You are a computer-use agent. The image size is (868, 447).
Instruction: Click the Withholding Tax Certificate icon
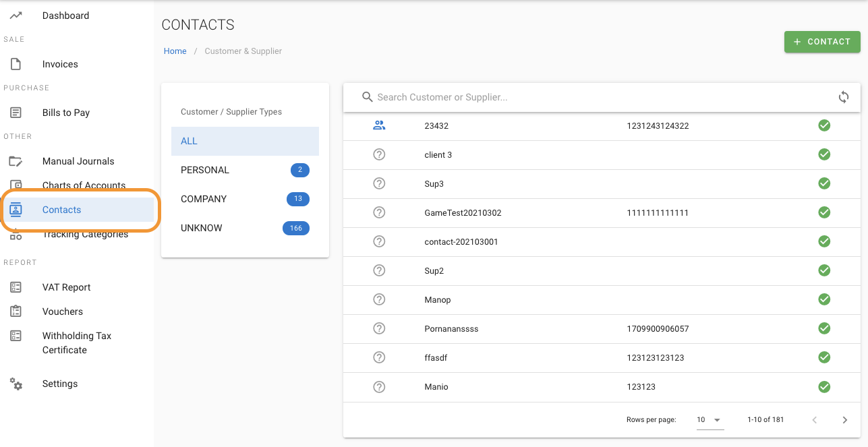coord(16,336)
